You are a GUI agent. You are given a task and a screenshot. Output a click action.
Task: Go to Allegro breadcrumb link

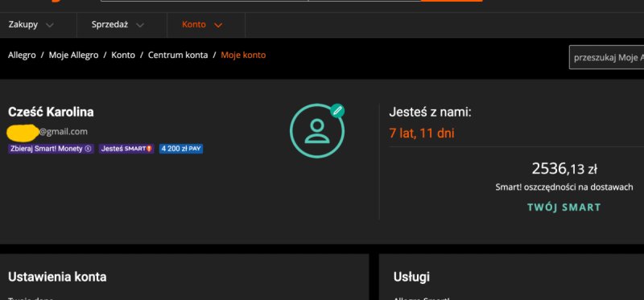[x=22, y=55]
